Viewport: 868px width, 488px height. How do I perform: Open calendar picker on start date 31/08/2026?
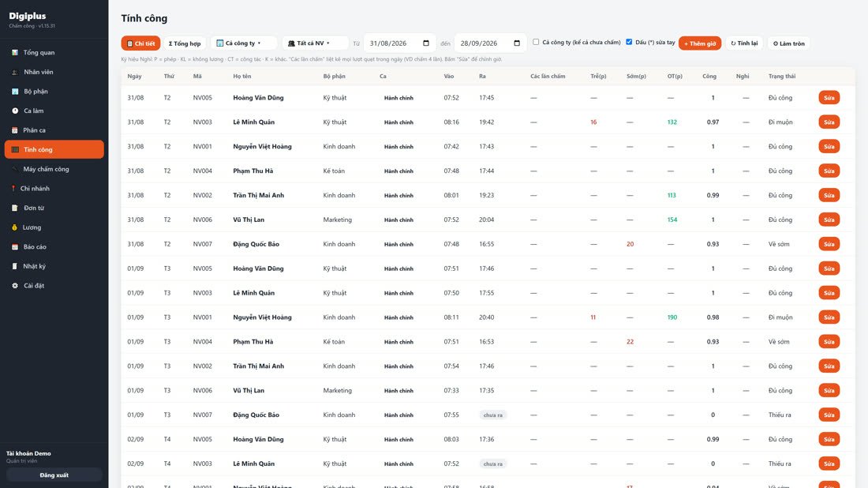pos(425,43)
